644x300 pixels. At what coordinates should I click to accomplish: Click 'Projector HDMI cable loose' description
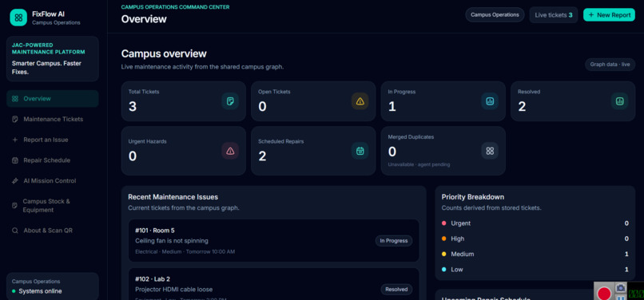[173, 290]
